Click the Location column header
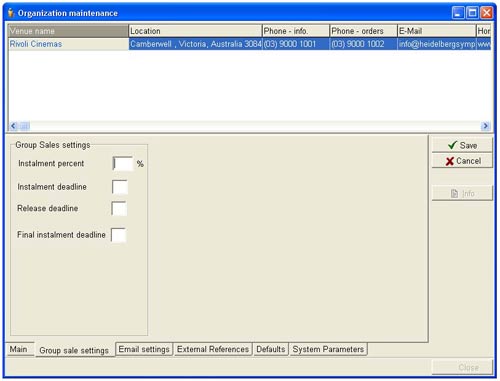This screenshot has height=381, width=500. 195,31
